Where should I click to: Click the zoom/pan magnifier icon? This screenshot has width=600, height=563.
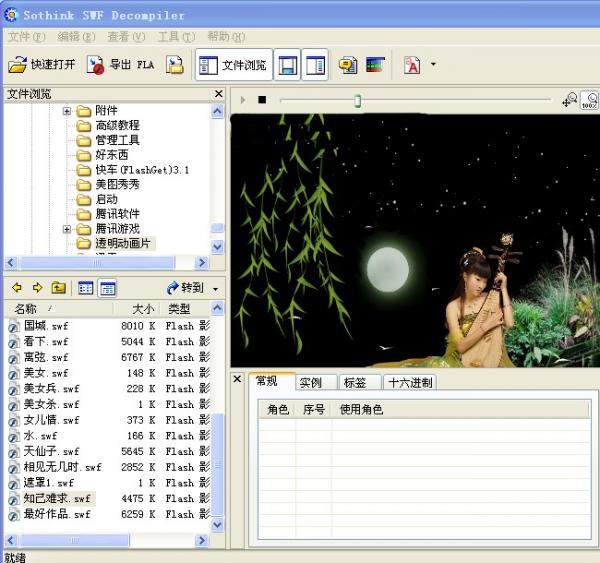coord(569,100)
